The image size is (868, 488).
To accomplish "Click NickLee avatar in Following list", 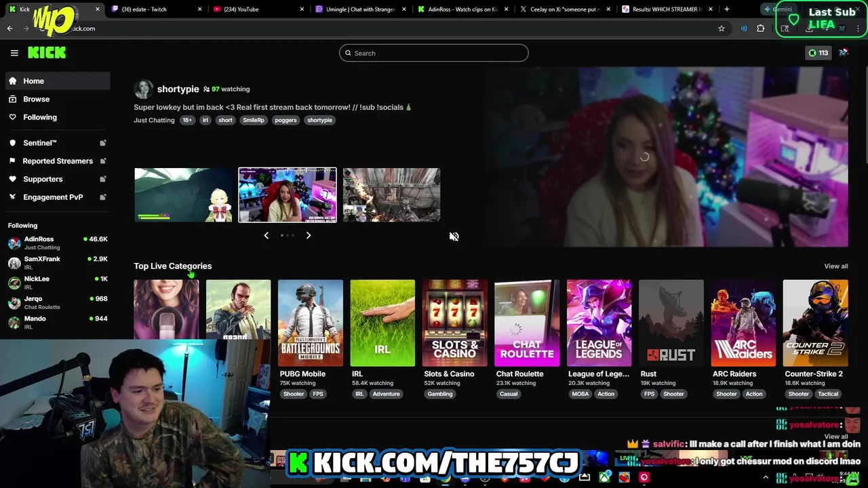I will [14, 283].
